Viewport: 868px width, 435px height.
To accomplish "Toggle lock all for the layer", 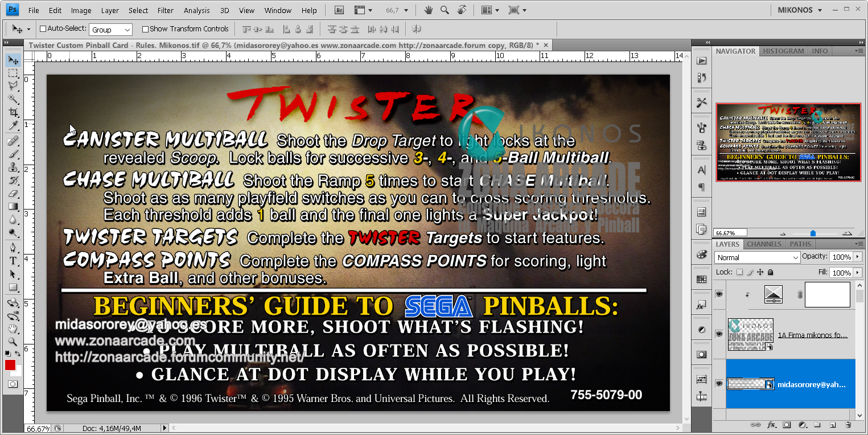I will click(771, 272).
